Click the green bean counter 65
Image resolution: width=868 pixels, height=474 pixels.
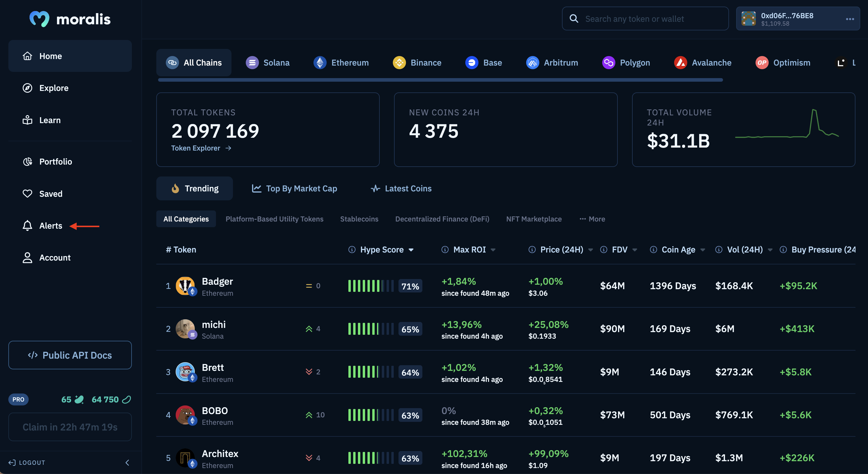click(72, 399)
